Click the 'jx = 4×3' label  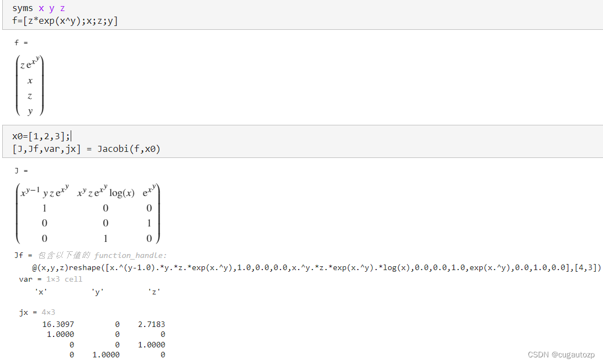37,313
